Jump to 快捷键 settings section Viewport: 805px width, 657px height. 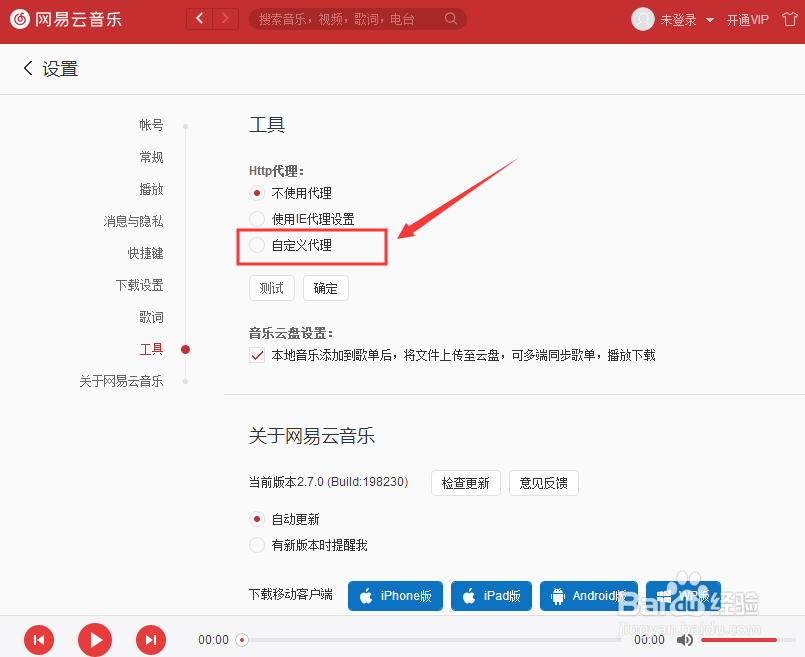tap(146, 253)
